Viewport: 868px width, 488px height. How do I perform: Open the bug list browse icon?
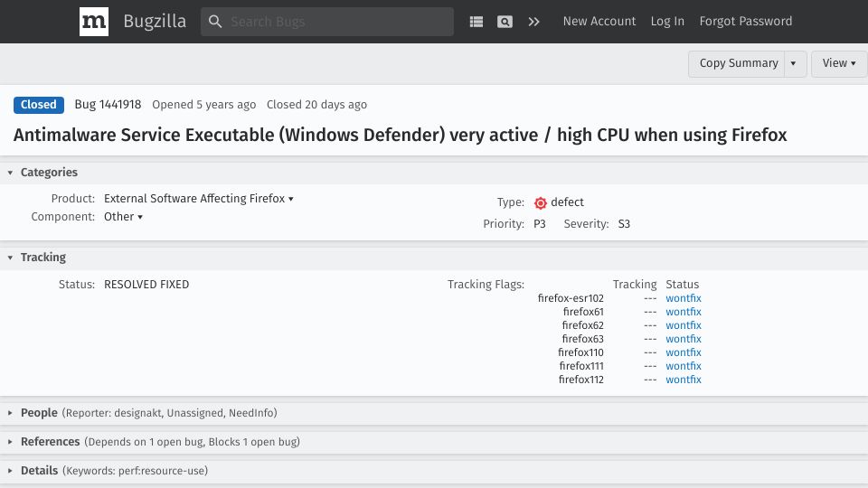coord(476,22)
